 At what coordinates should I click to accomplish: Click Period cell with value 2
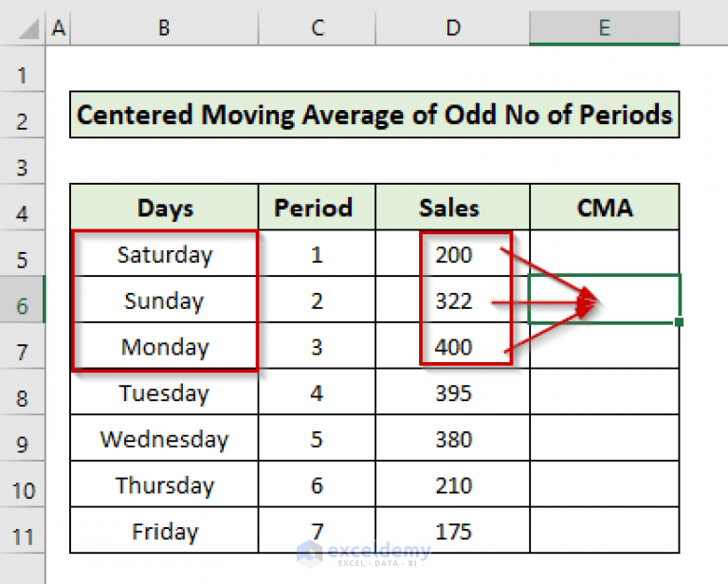coord(317,300)
